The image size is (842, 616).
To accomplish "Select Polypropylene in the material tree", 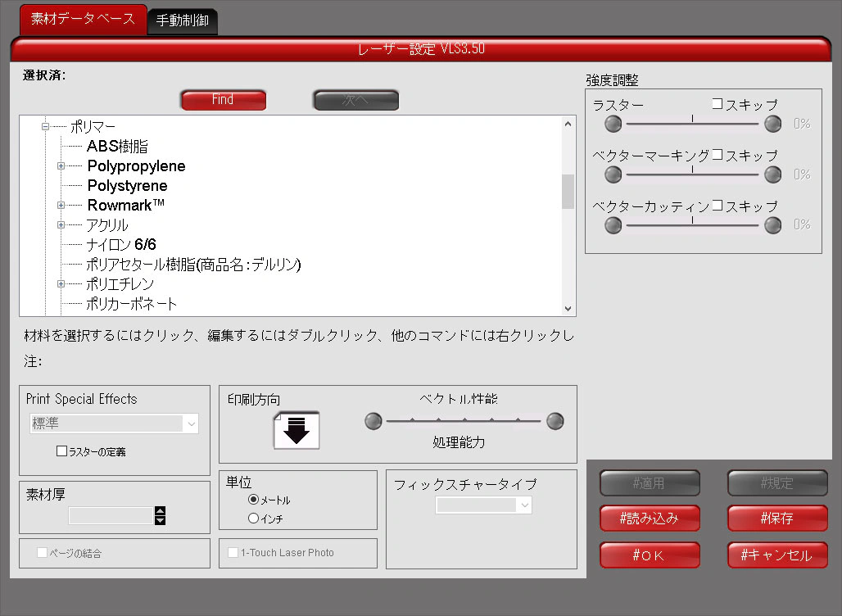I will pyautogui.click(x=137, y=166).
